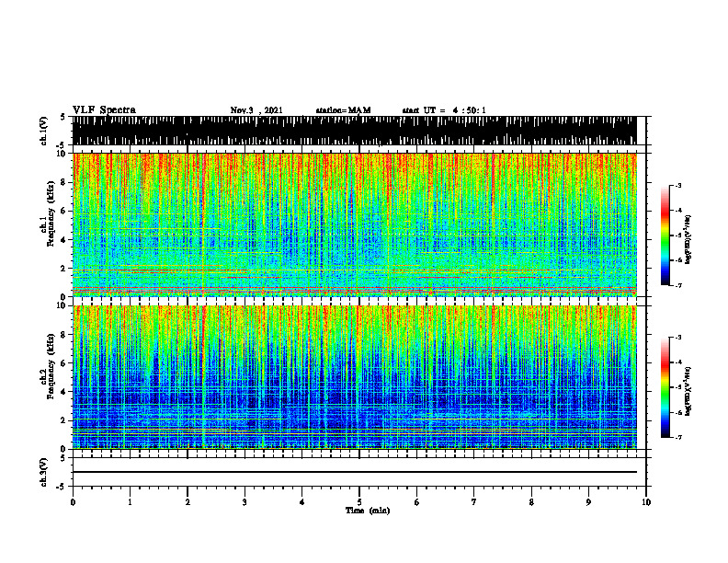Viewport: 728px width, 563px height.
Task: Click the ch.2 spectrogram panel
Action: (x=355, y=377)
